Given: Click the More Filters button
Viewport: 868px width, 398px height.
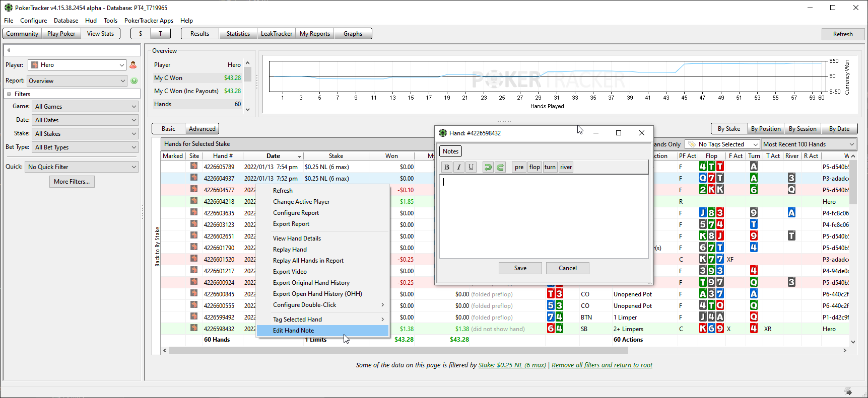Looking at the screenshot, I should coord(72,182).
